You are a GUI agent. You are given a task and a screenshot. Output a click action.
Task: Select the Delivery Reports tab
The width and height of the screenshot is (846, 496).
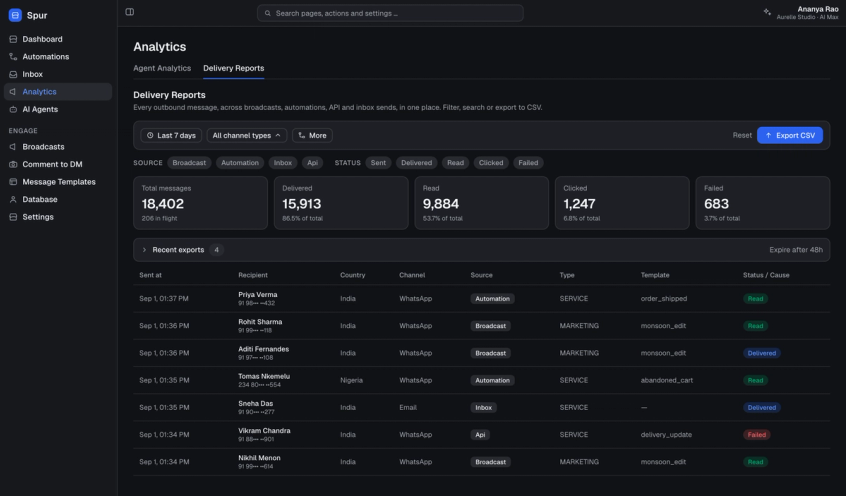tap(234, 68)
